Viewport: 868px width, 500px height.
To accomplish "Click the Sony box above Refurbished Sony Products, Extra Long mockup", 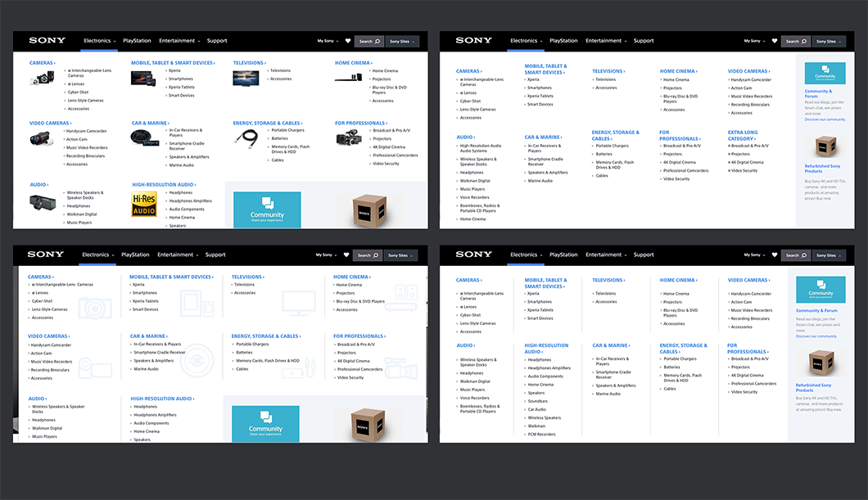I will coord(825,146).
